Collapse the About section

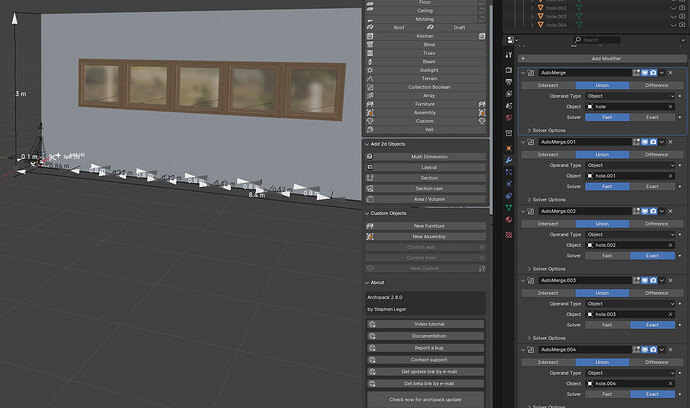pos(367,283)
